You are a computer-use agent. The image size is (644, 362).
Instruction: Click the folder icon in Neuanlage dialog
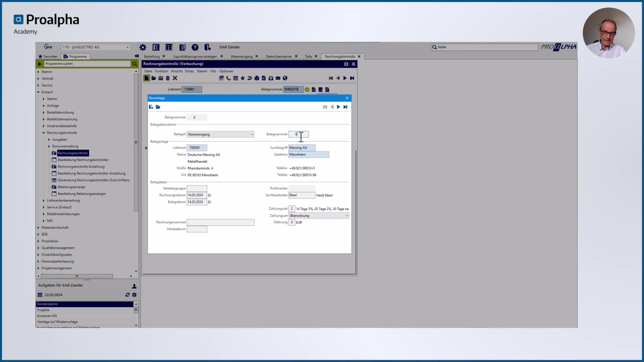tap(158, 107)
